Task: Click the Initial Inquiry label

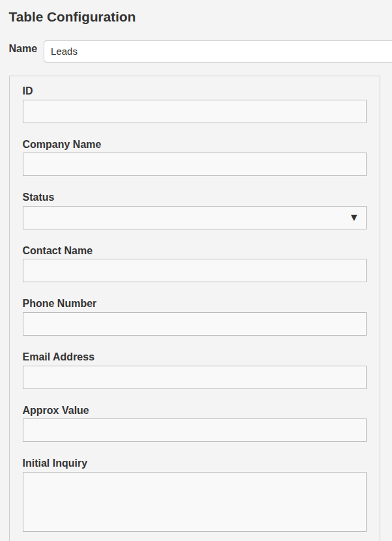Action: (x=55, y=463)
